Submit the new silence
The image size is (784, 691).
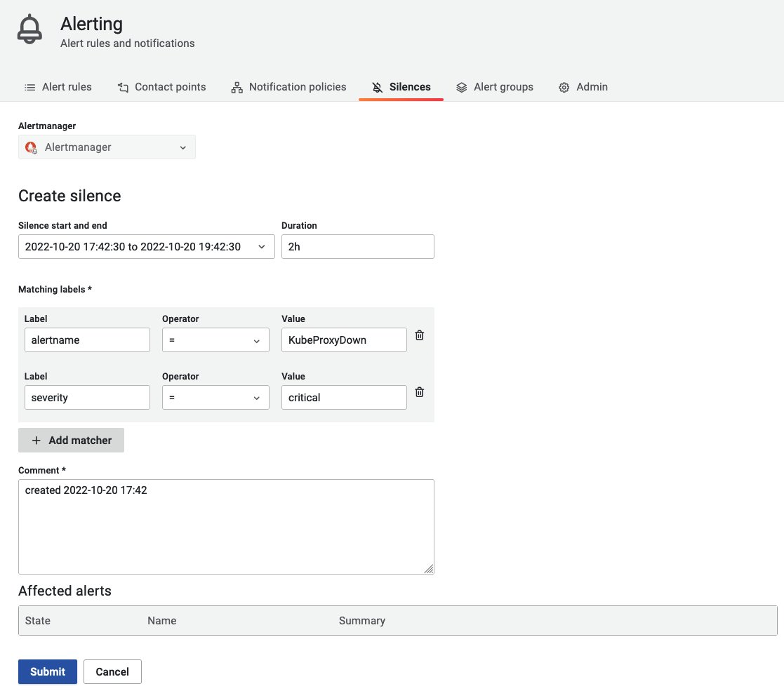(x=47, y=671)
